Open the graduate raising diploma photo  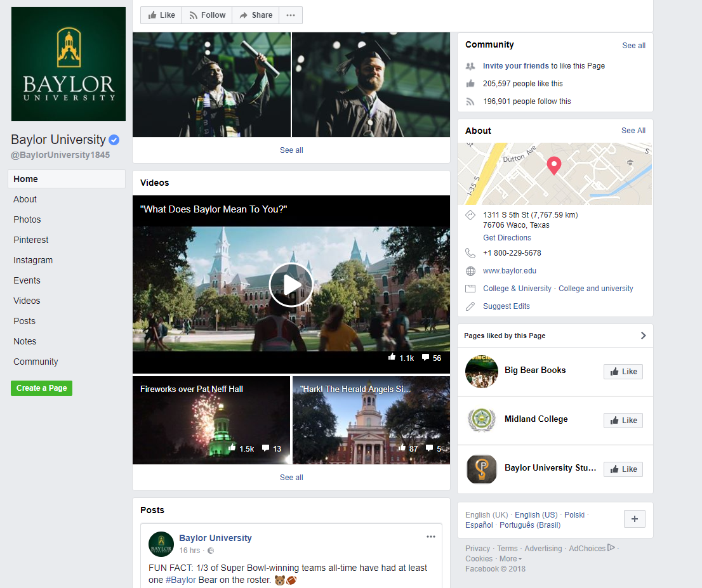211,84
